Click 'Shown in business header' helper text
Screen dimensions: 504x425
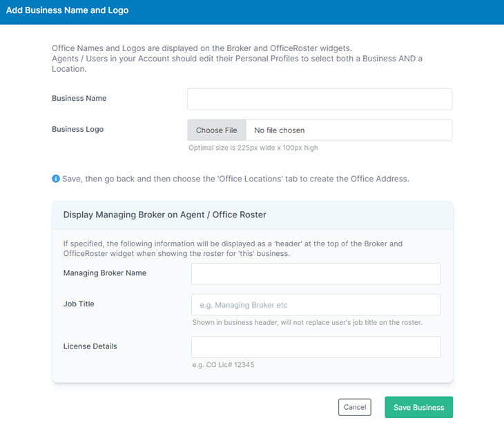point(307,322)
